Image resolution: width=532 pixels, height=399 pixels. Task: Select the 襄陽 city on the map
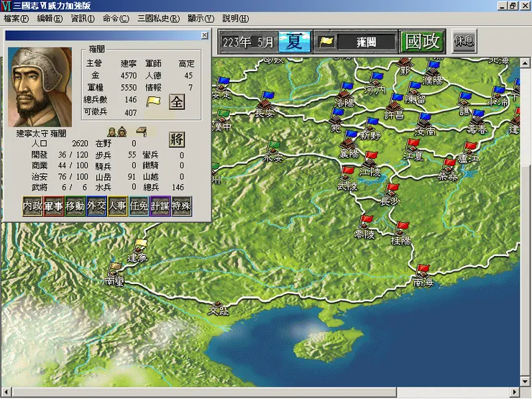349,146
